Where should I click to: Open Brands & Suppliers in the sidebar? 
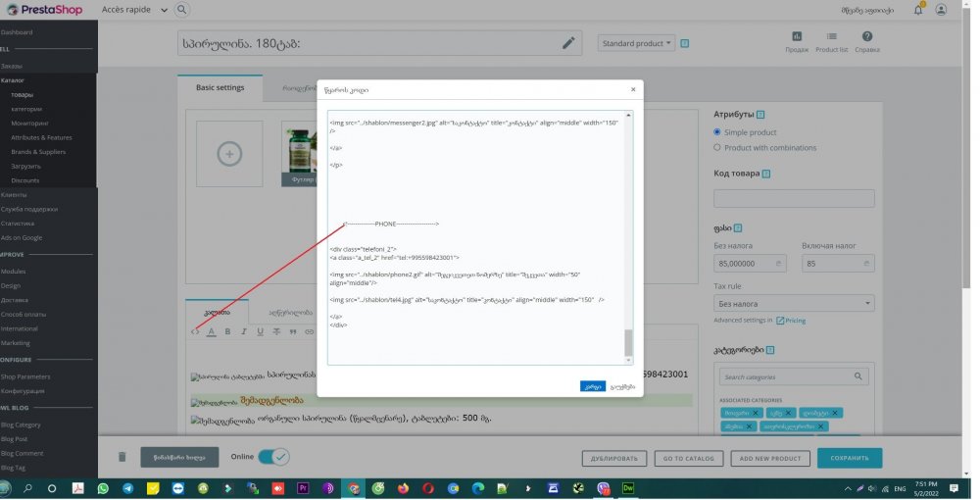[38, 152]
